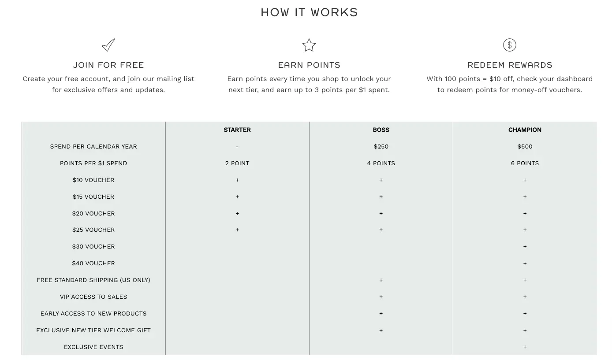612x364 pixels.
Task: Click the $500 spend value under Champion
Action: point(525,146)
